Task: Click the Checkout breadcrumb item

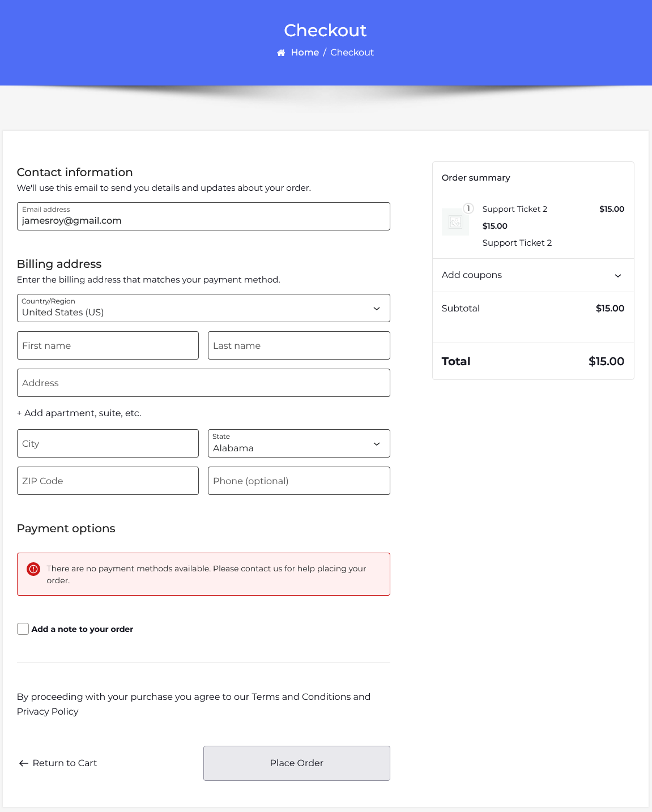Action: coord(352,53)
